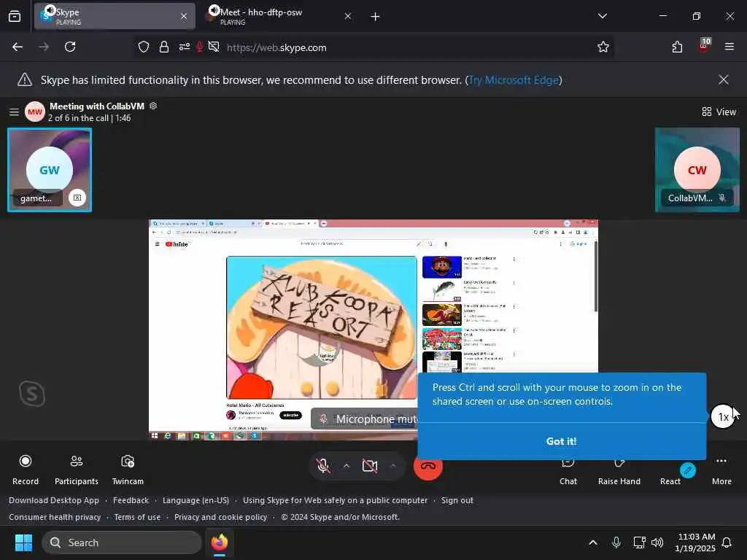View site security lock info
Image resolution: width=747 pixels, height=560 pixels.
tap(164, 47)
